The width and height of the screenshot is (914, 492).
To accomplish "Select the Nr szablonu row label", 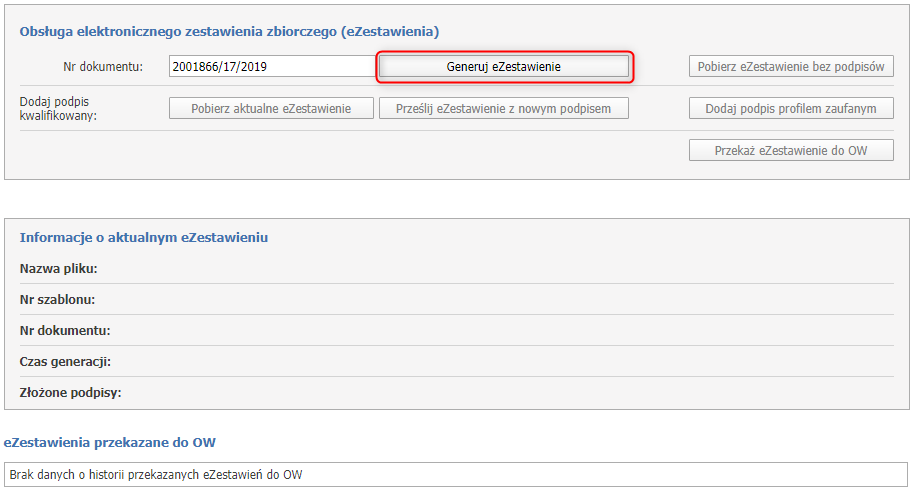I will pos(63,300).
